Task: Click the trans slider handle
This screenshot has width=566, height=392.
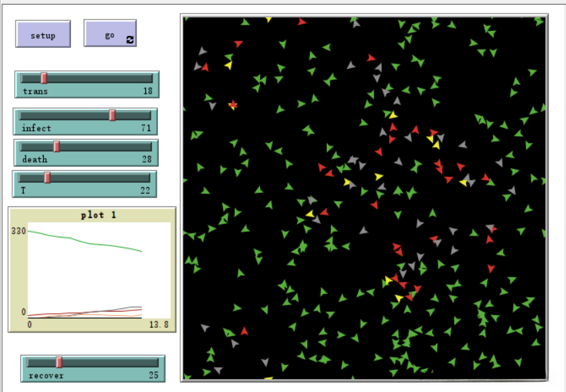Action: [x=44, y=78]
